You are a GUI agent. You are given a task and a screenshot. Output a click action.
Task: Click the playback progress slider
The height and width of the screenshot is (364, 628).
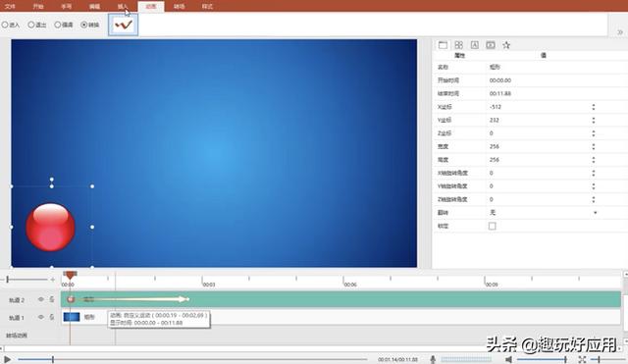[192, 359]
